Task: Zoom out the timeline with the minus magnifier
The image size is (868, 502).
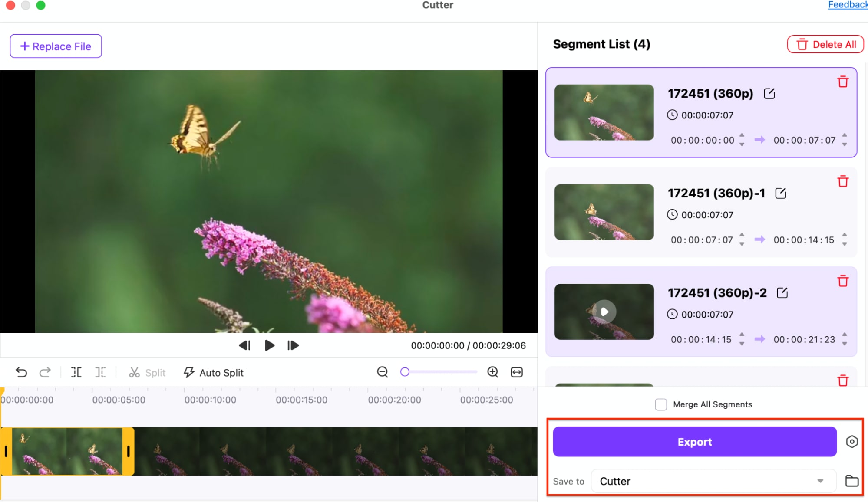Action: coord(382,372)
